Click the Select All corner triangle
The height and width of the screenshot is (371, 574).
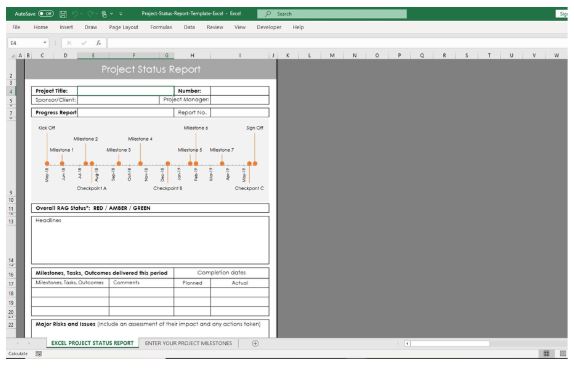coord(12,56)
